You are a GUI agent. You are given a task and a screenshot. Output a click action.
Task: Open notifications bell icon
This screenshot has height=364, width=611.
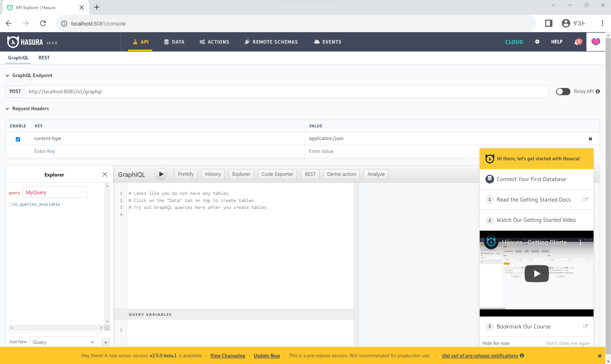[578, 42]
